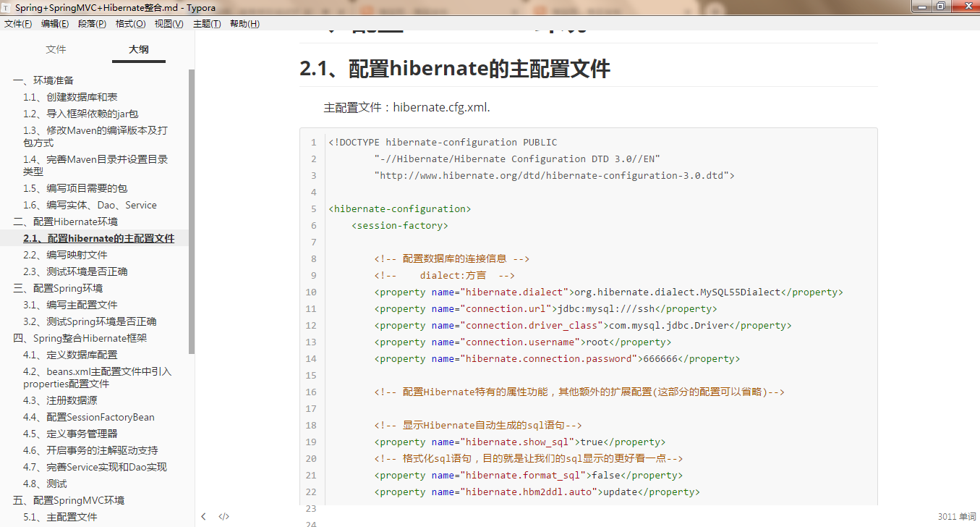Go to outline item 4.6、开启事务的注解驱动支持
This screenshot has height=527, width=980.
click(x=90, y=450)
